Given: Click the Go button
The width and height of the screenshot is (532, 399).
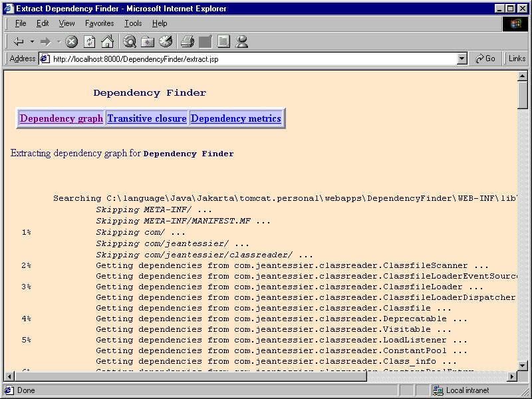Looking at the screenshot, I should (x=485, y=59).
